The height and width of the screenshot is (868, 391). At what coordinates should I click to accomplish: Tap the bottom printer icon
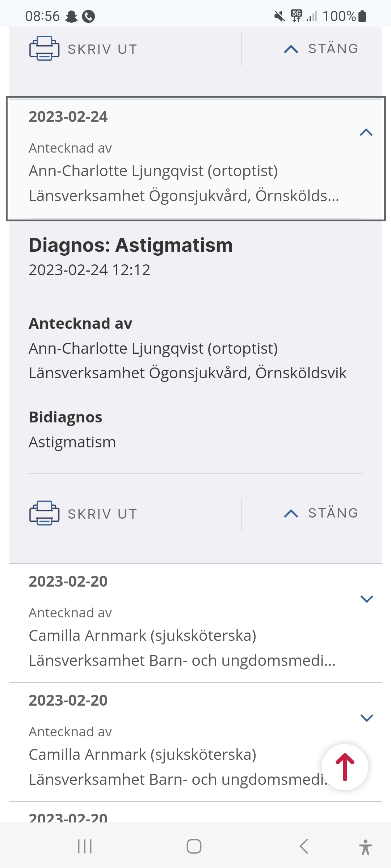pos(44,513)
